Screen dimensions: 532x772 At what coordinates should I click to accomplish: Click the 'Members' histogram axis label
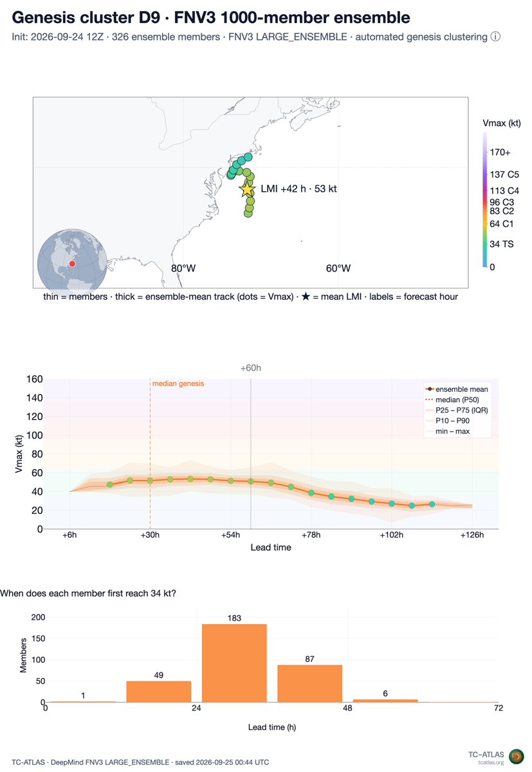(24, 656)
